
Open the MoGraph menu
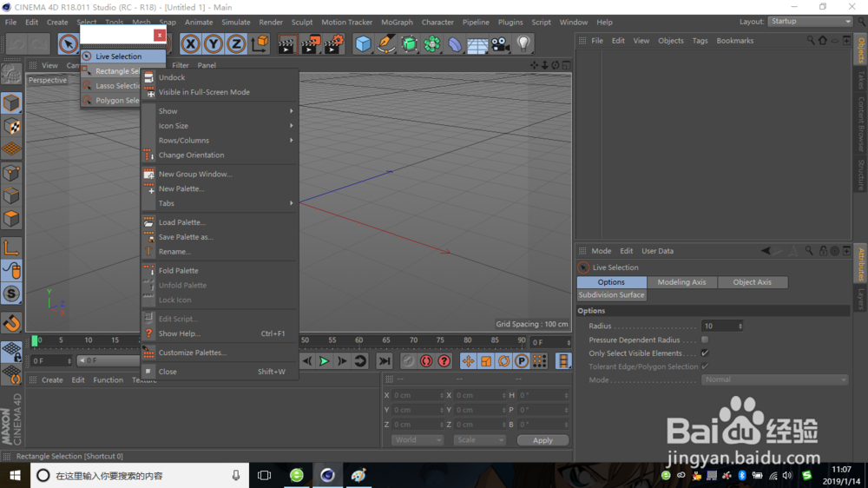397,23
